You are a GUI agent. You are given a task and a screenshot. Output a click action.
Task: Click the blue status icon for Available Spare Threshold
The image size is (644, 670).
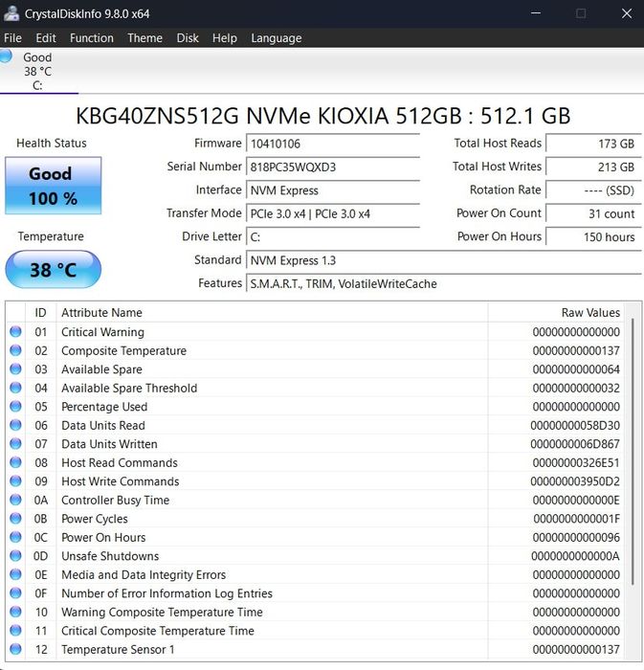(x=16, y=388)
